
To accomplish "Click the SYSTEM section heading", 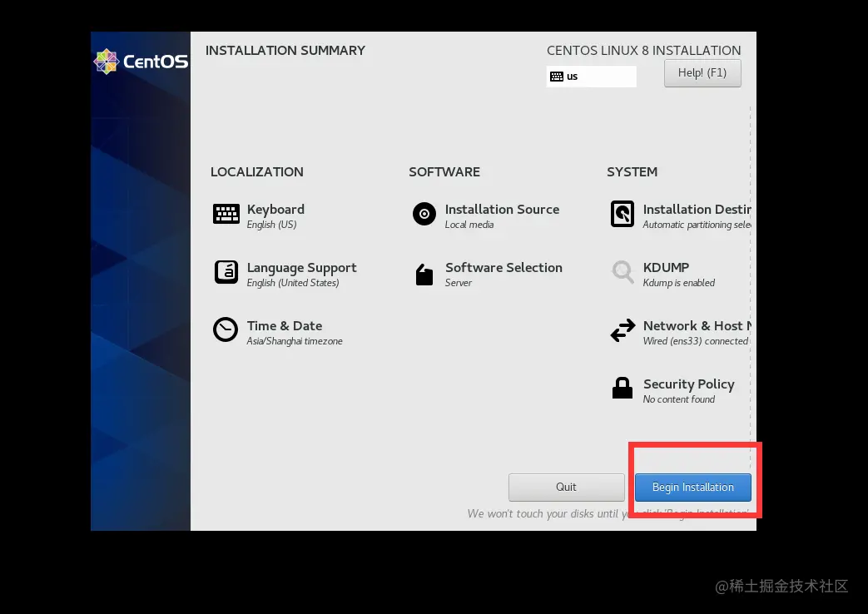I will click(632, 171).
